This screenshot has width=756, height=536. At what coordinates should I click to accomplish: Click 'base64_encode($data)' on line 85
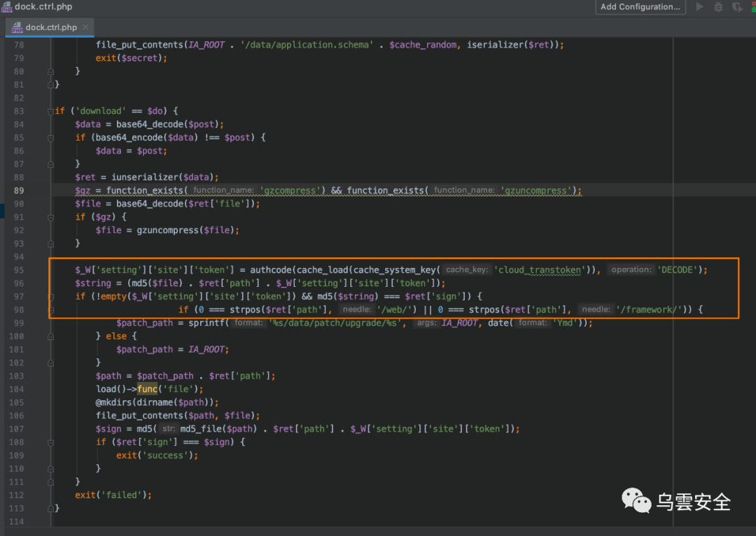[146, 138]
